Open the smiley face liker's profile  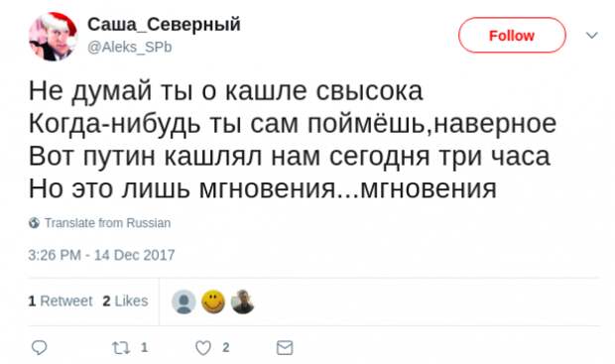point(213,303)
